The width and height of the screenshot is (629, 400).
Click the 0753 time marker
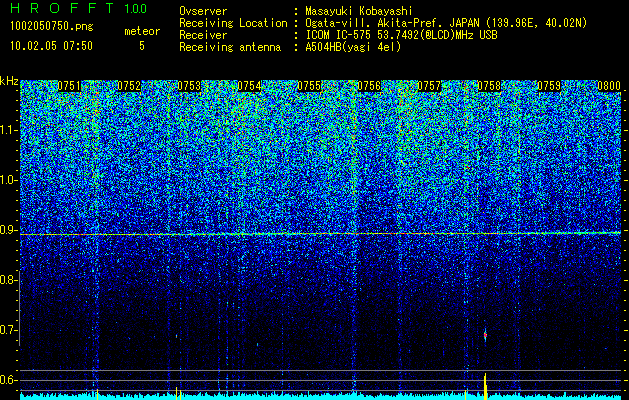coord(189,86)
